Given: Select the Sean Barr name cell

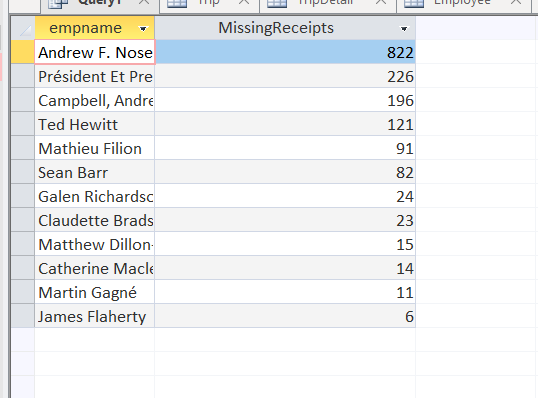Looking at the screenshot, I should 95,172.
